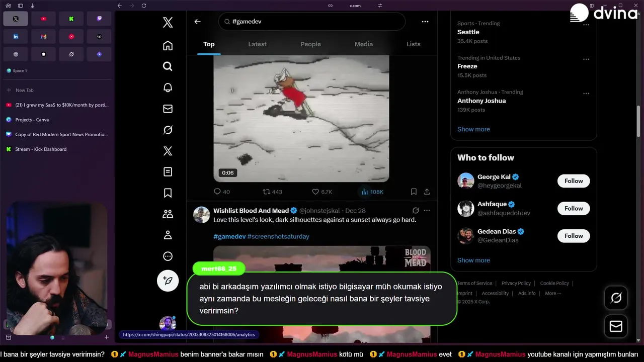644x362 pixels.
Task: Follow Gedean Dias
Action: pos(574,236)
